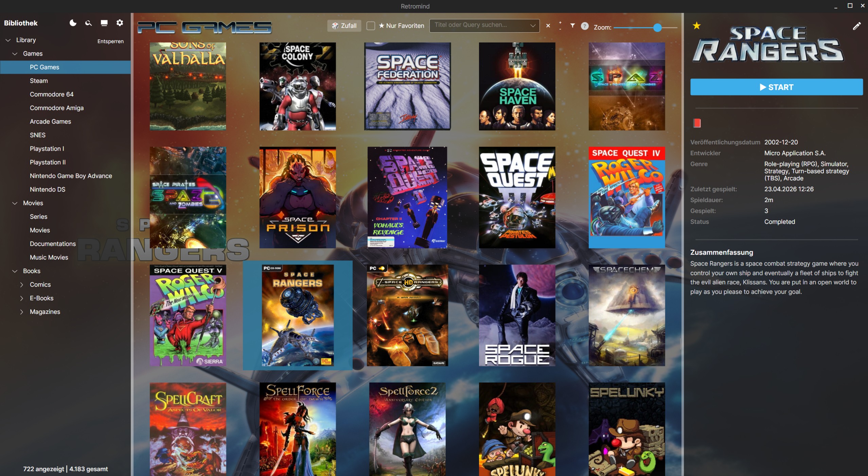Select the Space Rogue cover
868x476 pixels.
pyautogui.click(x=517, y=315)
